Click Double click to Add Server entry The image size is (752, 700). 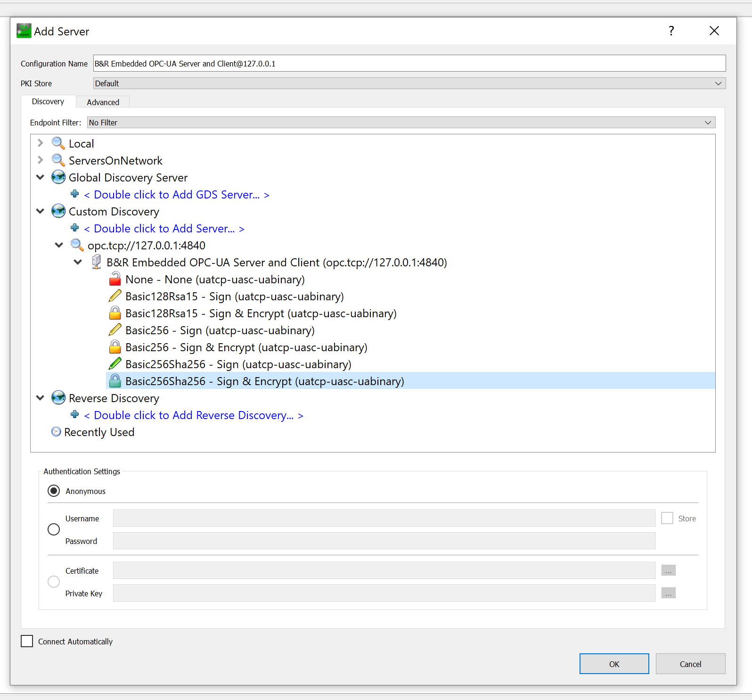pyautogui.click(x=164, y=229)
